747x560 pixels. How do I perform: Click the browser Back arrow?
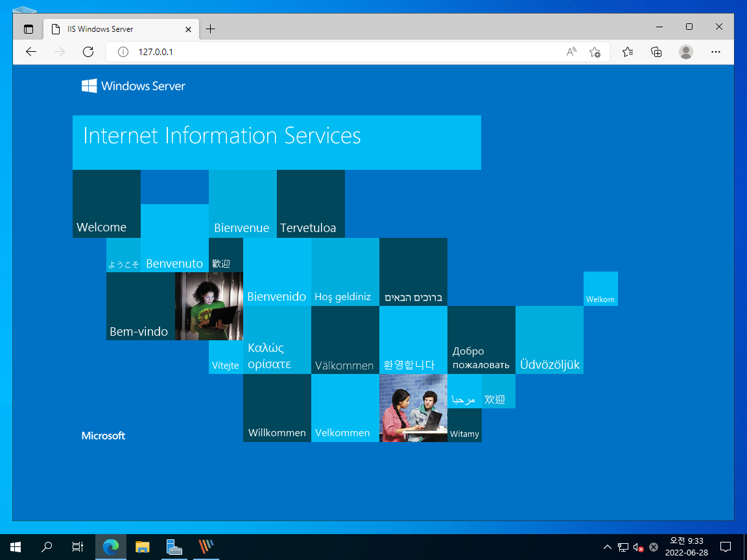click(x=31, y=52)
